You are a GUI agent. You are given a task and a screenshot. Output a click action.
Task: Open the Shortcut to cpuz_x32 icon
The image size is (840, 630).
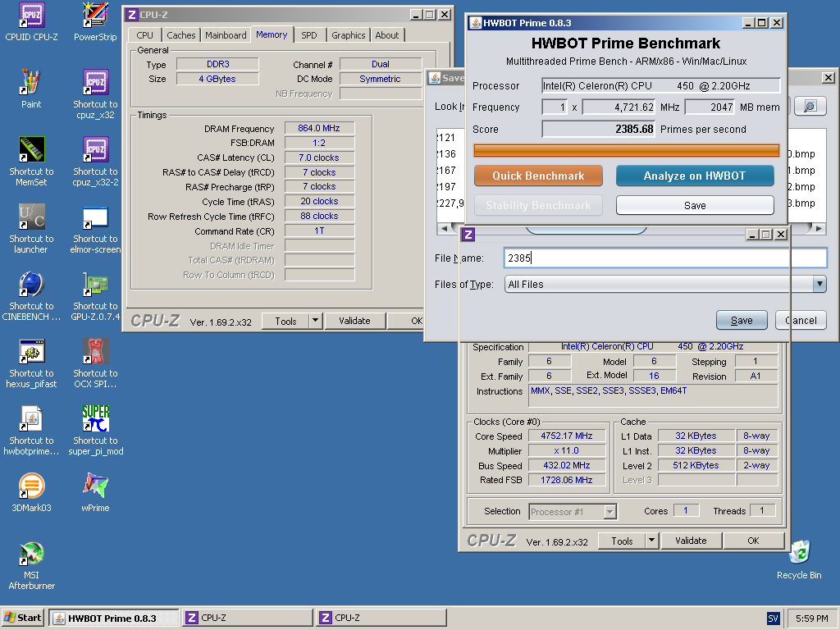click(95, 94)
